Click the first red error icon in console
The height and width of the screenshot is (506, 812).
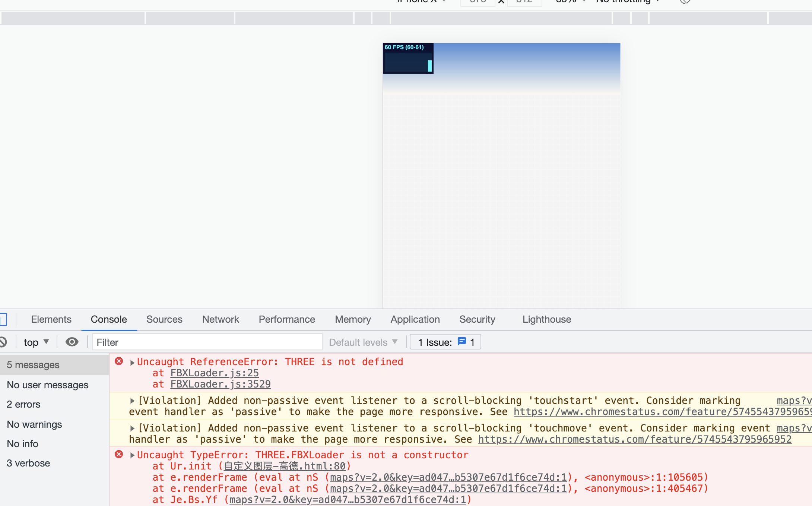119,361
